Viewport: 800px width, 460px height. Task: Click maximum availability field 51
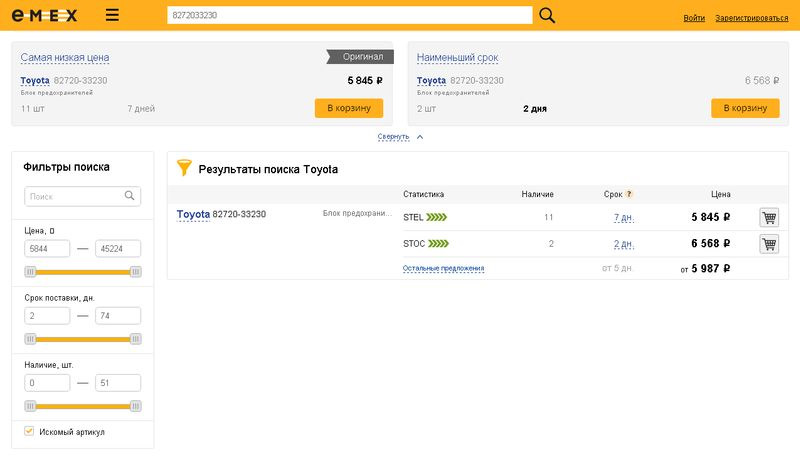click(x=118, y=383)
